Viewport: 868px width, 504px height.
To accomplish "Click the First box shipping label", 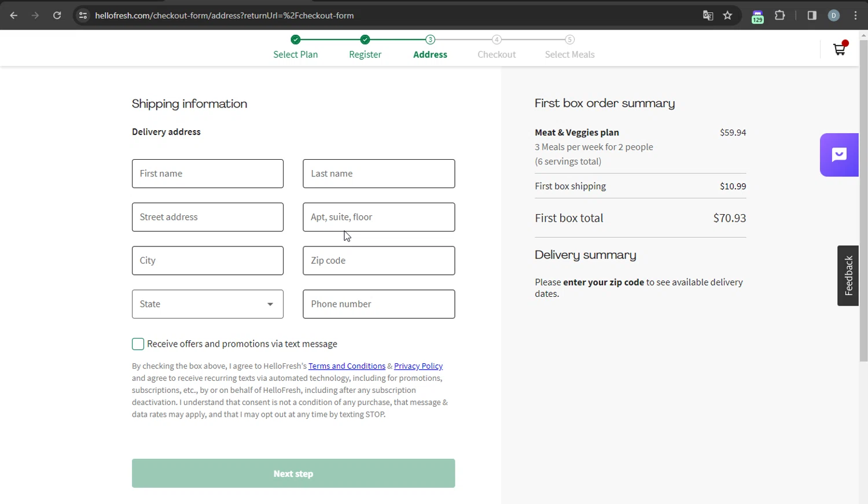I will (x=571, y=186).
